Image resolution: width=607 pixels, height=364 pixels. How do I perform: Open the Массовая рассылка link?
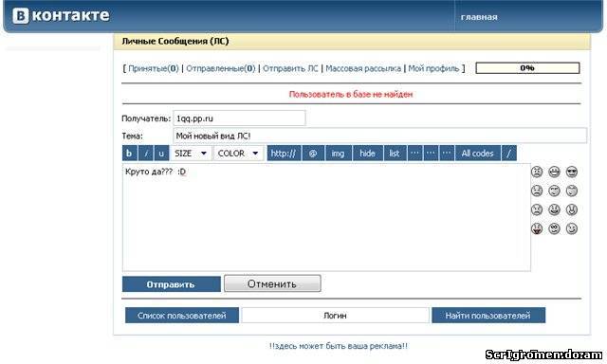pos(363,68)
